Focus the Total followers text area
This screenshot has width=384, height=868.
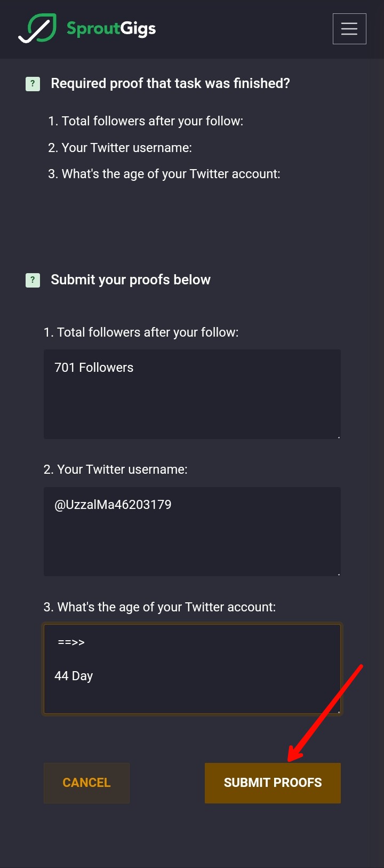coord(192,394)
